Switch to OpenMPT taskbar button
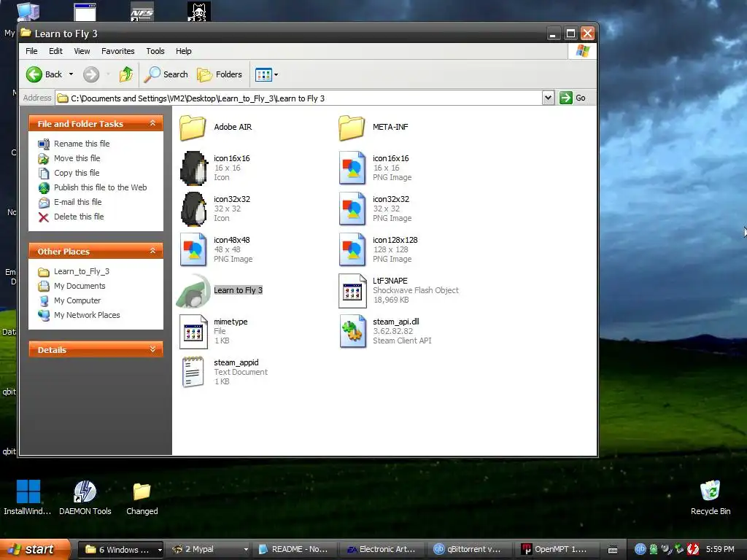 pyautogui.click(x=557, y=550)
